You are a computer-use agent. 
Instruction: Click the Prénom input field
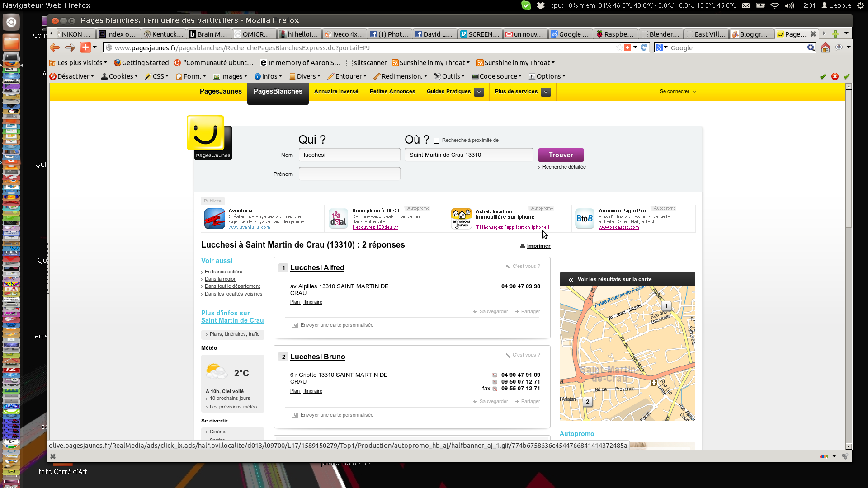point(349,174)
